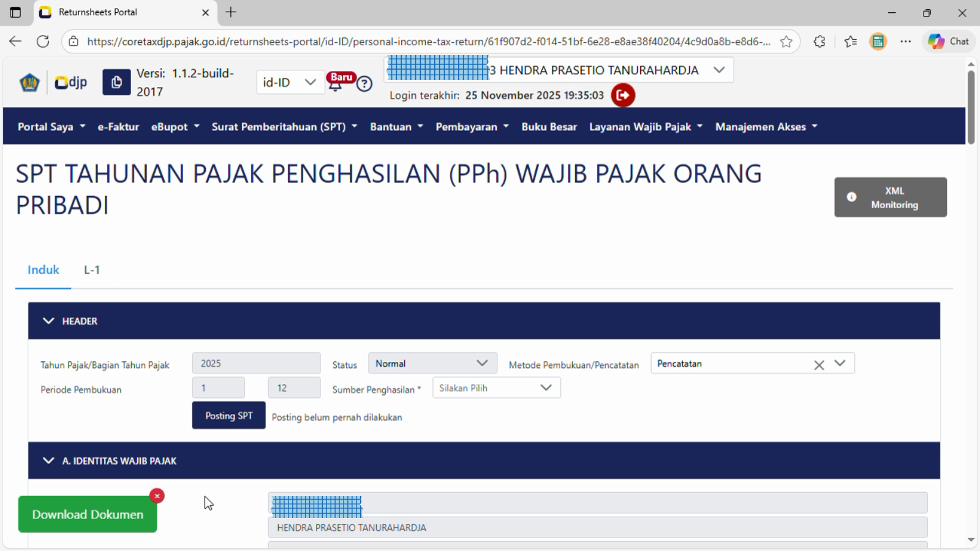Image resolution: width=980 pixels, height=551 pixels.
Task: Expand the id-ID language selector
Action: (289, 82)
